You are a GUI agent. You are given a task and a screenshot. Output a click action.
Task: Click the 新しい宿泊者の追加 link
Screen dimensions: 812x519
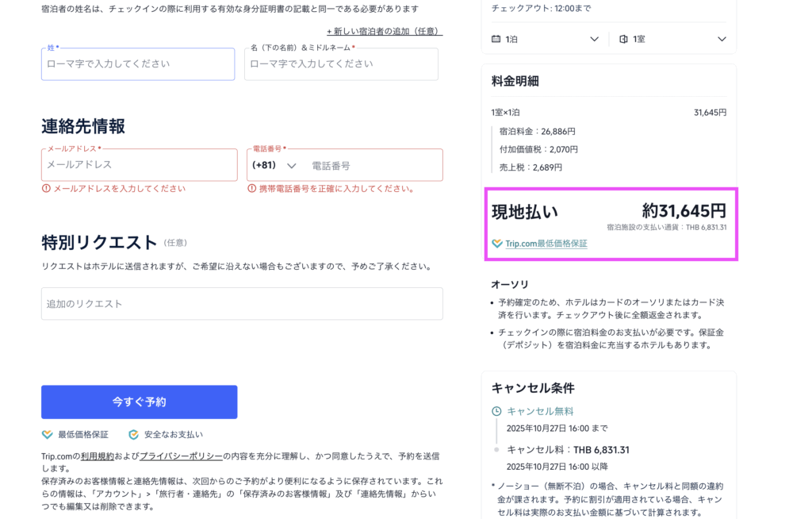point(384,32)
